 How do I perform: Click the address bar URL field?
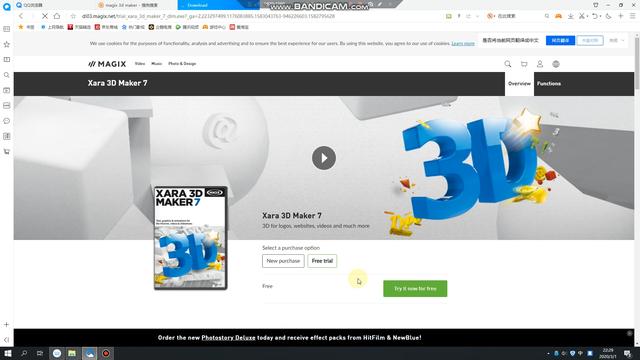208,16
